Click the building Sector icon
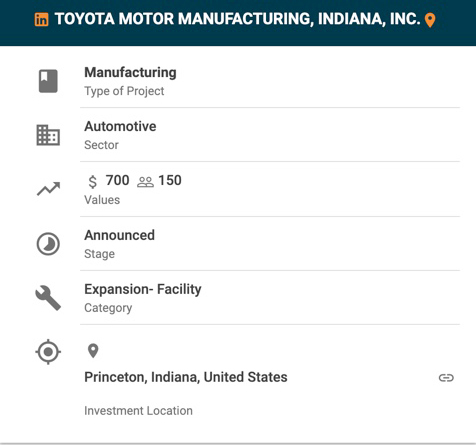 point(48,135)
